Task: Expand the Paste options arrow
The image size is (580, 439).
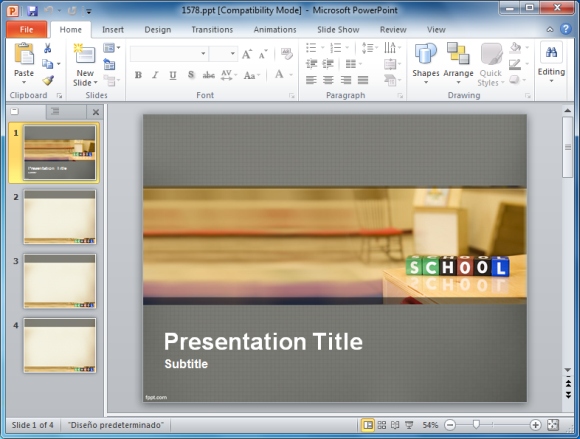Action: (24, 82)
